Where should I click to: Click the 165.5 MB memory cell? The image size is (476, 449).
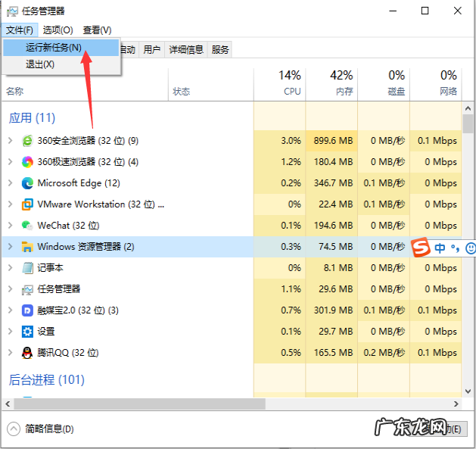click(x=333, y=353)
